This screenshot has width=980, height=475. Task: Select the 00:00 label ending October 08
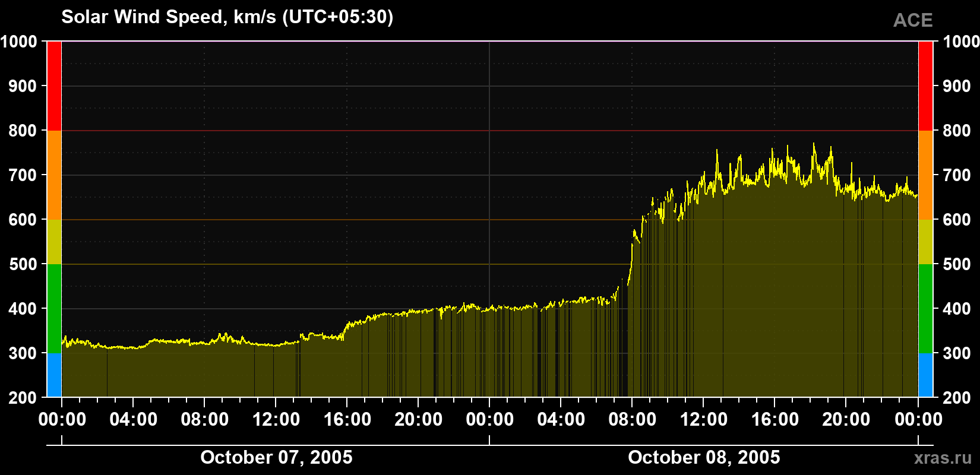click(x=918, y=419)
